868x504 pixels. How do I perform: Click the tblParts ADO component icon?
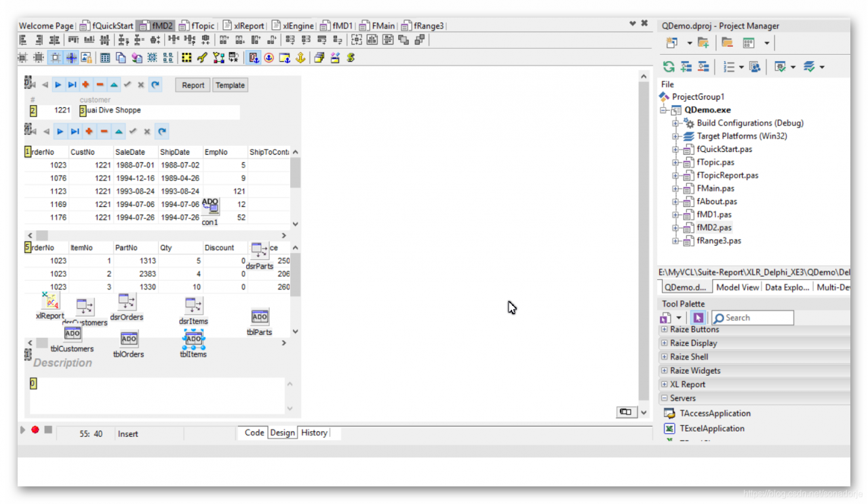pyautogui.click(x=260, y=317)
